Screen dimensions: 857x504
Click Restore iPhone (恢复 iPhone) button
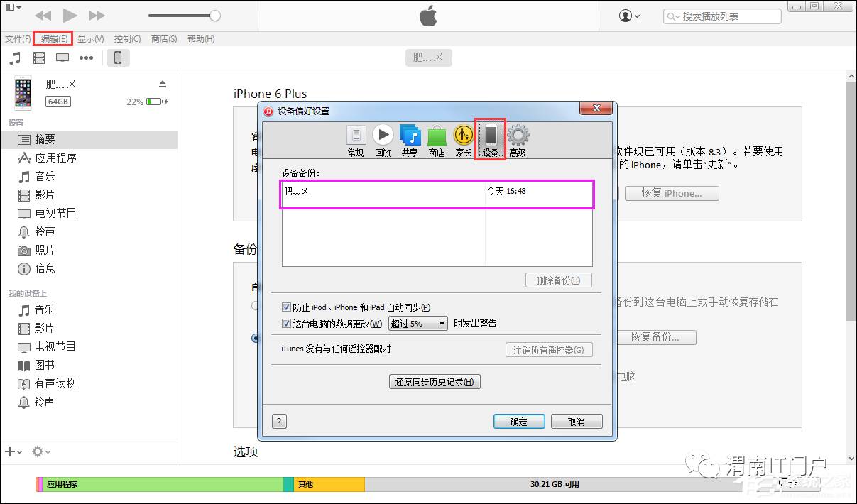[672, 193]
